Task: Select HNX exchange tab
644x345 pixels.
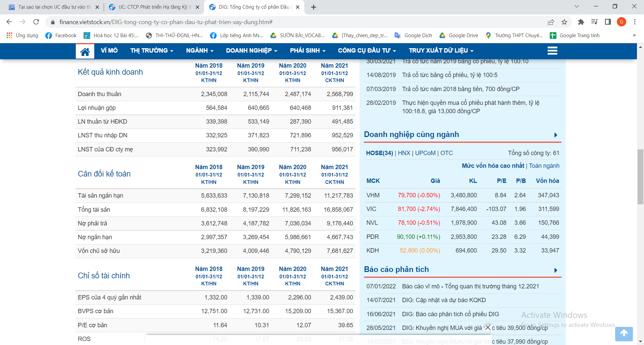Action: pos(404,153)
